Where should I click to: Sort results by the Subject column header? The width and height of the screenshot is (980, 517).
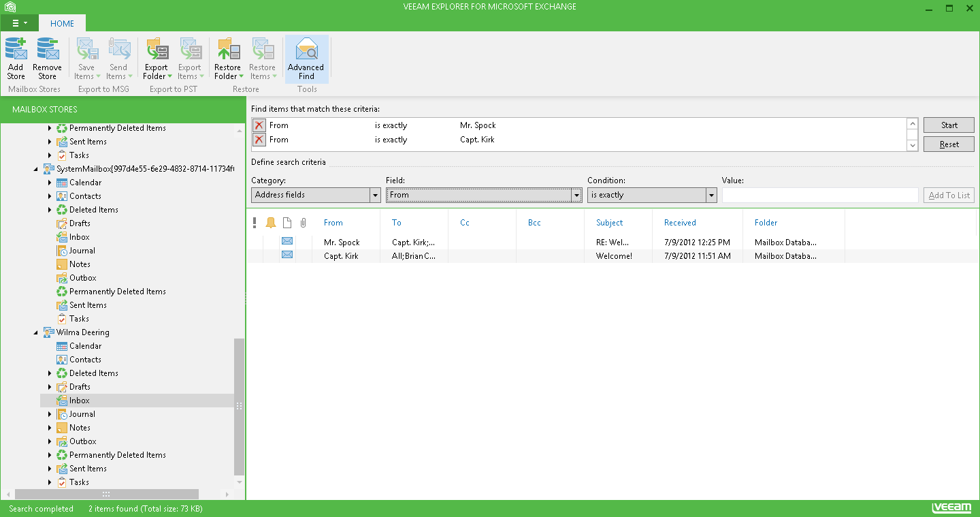(609, 223)
